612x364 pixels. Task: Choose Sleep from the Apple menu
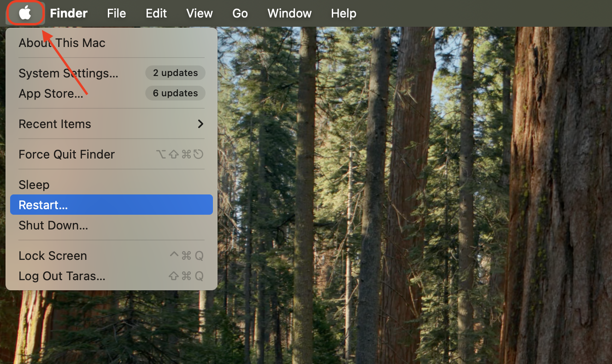coord(34,184)
